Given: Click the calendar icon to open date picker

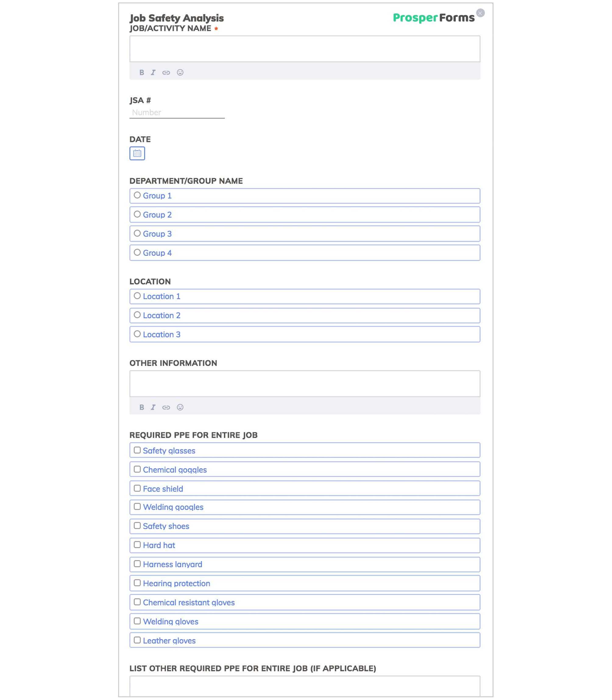Looking at the screenshot, I should [x=137, y=154].
